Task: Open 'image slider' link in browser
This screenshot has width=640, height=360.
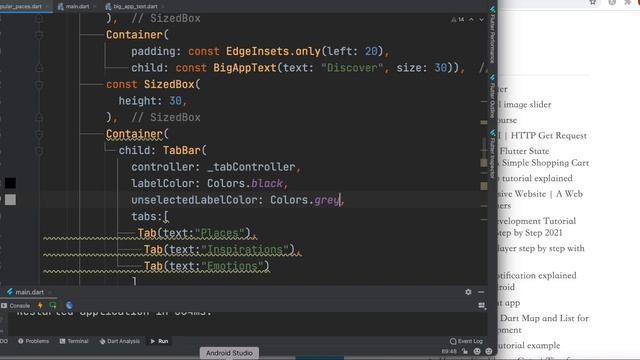Action: click(527, 104)
